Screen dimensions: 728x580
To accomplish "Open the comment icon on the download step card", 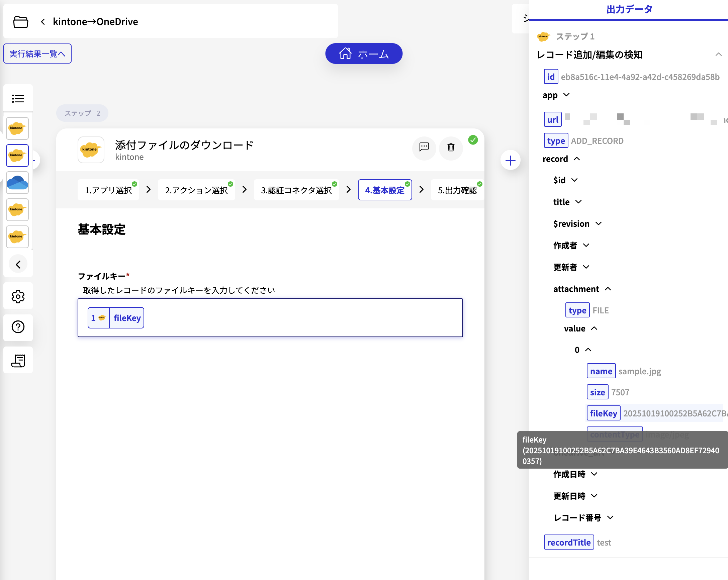I will (424, 148).
